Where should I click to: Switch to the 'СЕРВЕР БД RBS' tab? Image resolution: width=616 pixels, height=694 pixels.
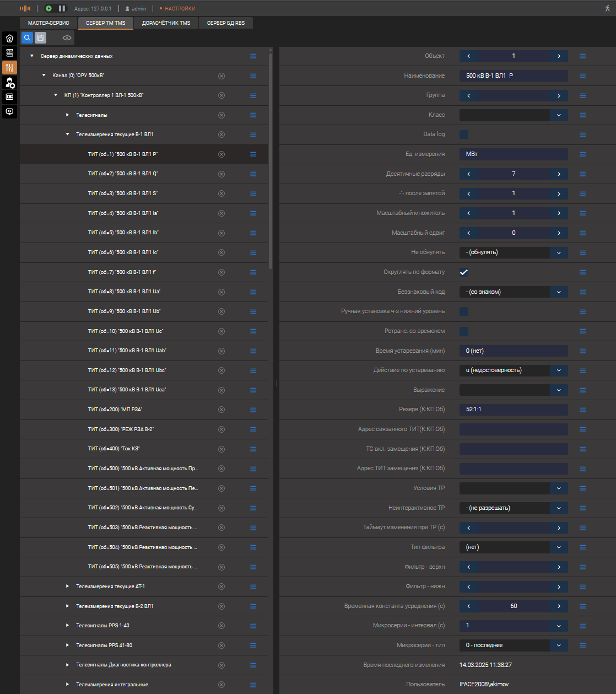(x=226, y=23)
